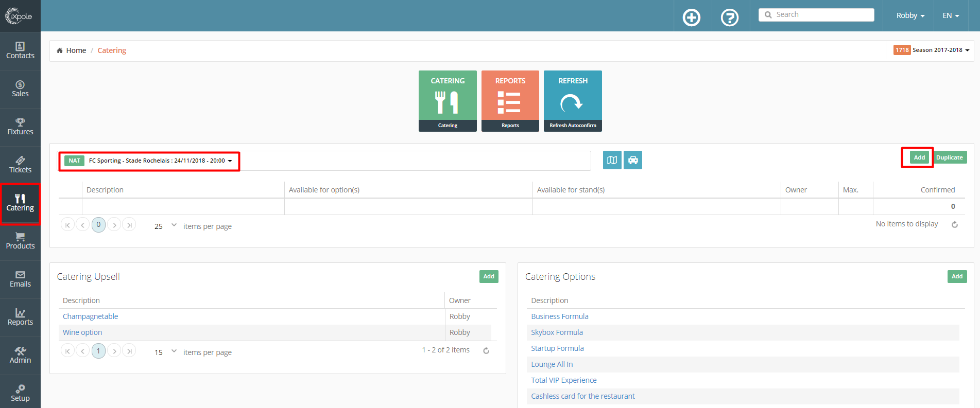Image resolution: width=980 pixels, height=408 pixels.
Task: Click the plus quick-add icon in header
Action: 692,17
